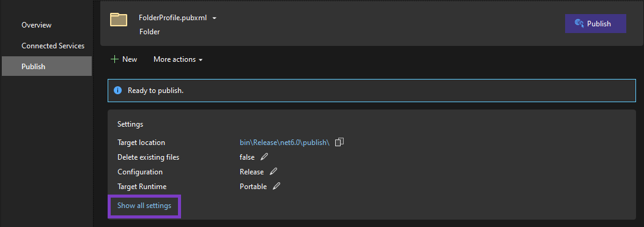Open the Connected Services sidebar item

tap(53, 46)
